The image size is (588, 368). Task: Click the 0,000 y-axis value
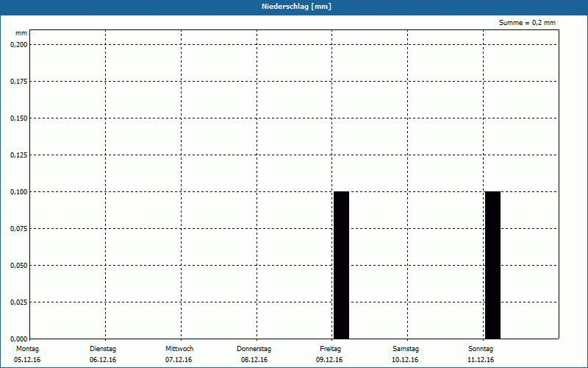pos(19,339)
